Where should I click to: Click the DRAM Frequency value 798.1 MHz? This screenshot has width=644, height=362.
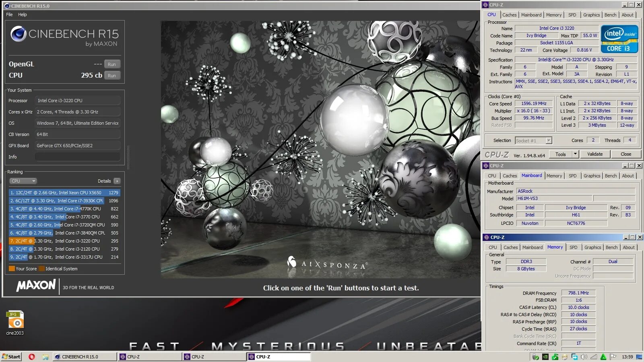click(578, 293)
